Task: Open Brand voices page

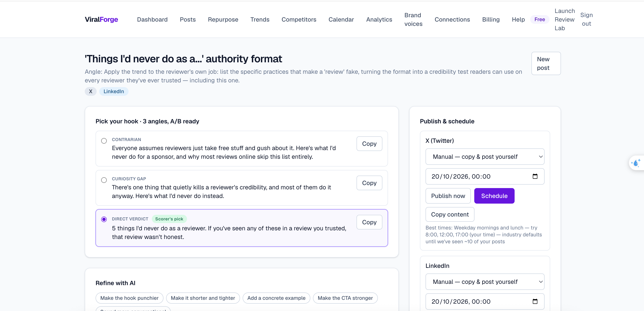Action: (x=413, y=19)
